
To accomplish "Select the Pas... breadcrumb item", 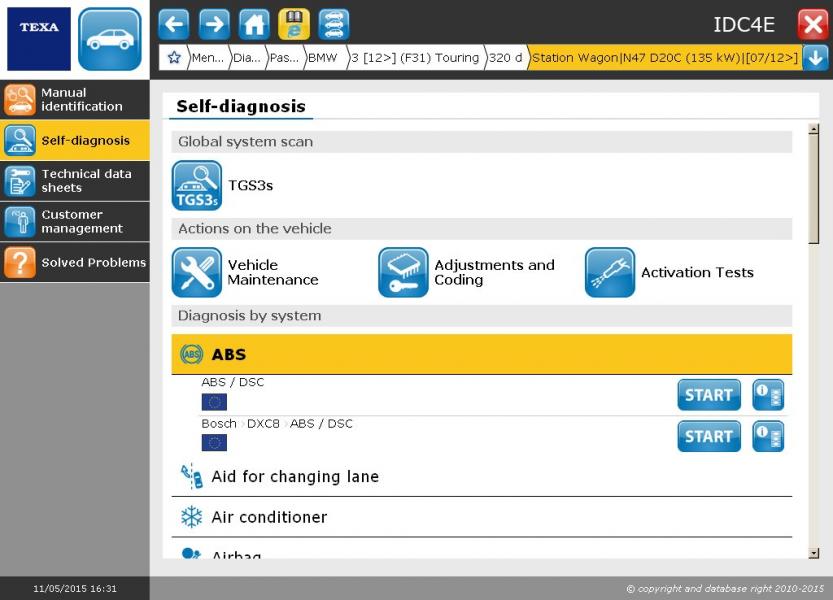I will 284,57.
